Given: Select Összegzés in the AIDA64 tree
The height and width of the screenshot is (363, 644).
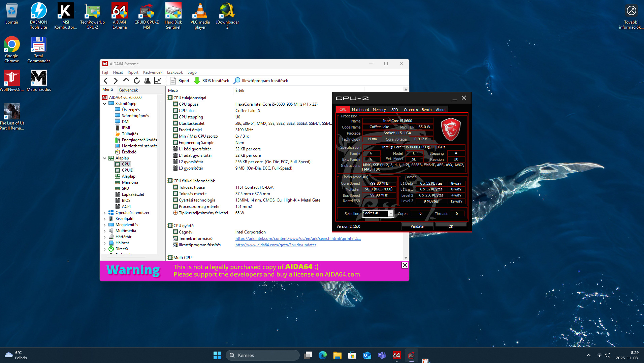Looking at the screenshot, I should (x=131, y=110).
